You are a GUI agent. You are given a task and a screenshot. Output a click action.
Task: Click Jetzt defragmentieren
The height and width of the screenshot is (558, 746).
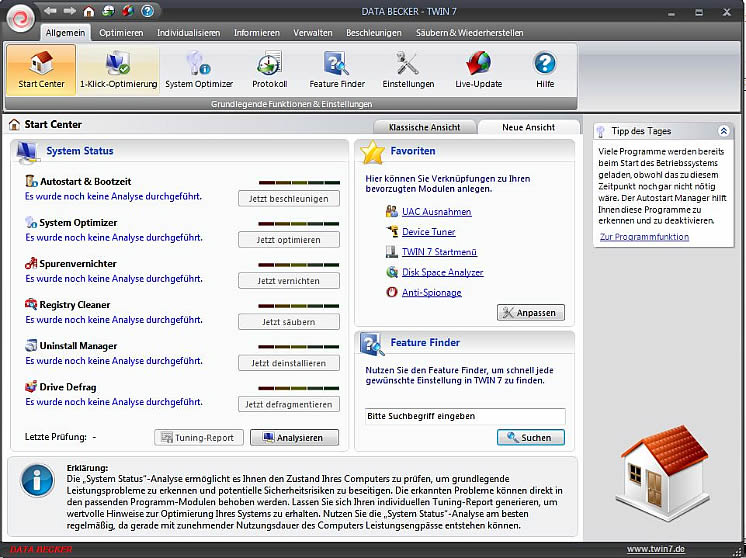click(x=289, y=404)
